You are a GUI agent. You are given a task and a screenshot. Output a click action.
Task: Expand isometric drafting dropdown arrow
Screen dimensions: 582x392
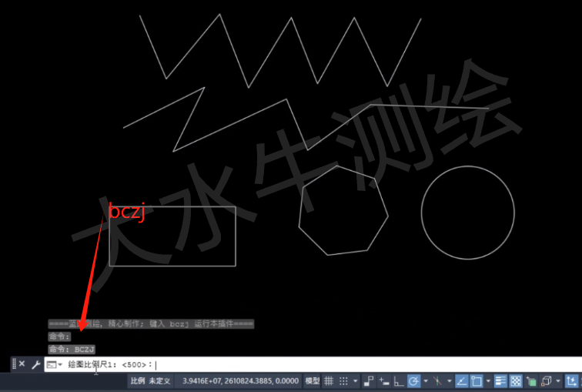[x=449, y=380]
